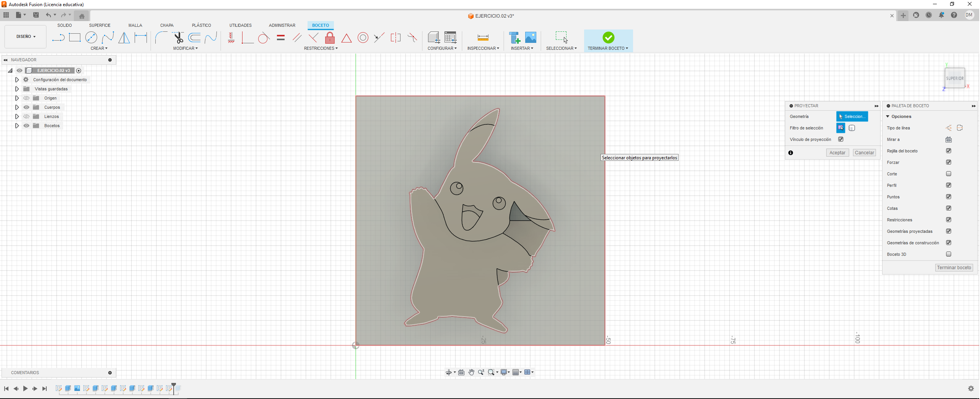
Task: Switch to the SOLIDO tab
Action: coord(65,25)
